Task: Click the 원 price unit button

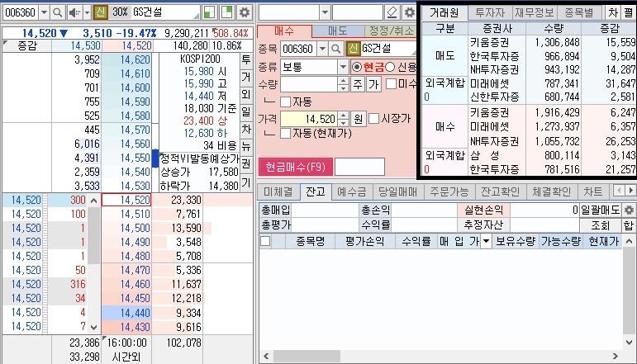Action: (358, 119)
